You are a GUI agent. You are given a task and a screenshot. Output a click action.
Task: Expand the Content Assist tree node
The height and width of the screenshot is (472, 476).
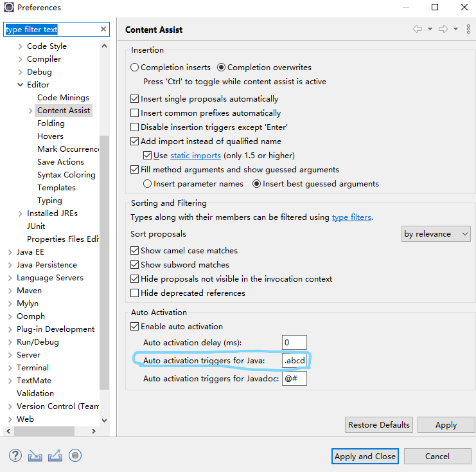click(30, 111)
